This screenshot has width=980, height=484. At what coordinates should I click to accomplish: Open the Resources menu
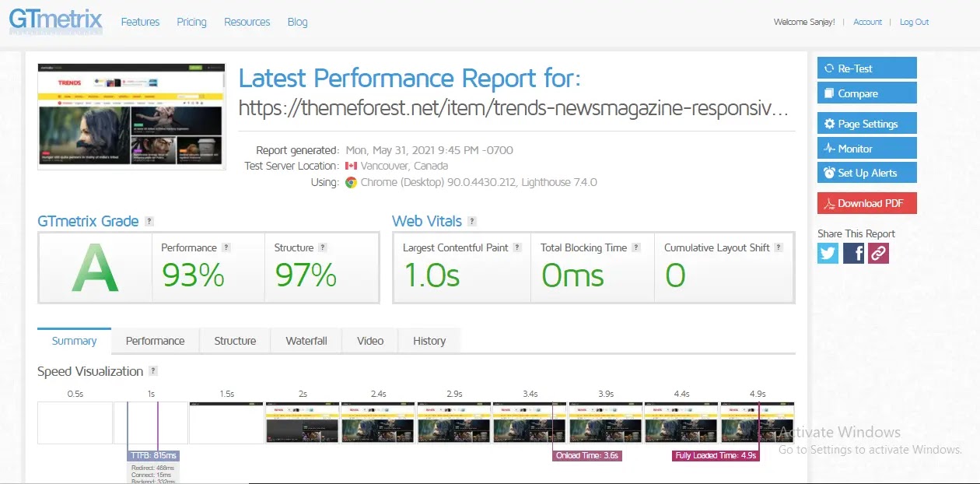[x=247, y=22]
